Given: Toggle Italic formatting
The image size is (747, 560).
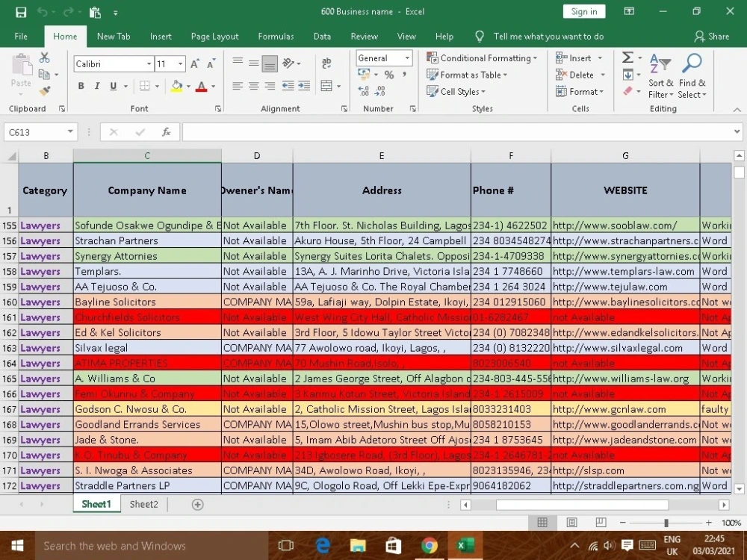Looking at the screenshot, I should (x=97, y=86).
